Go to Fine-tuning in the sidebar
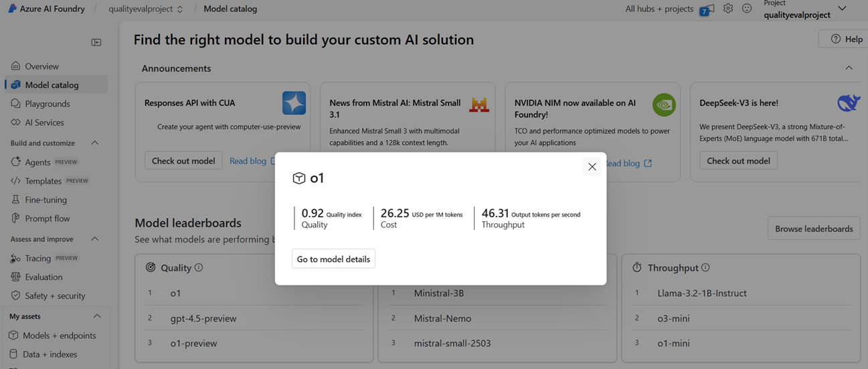The width and height of the screenshot is (868, 369). click(x=46, y=199)
